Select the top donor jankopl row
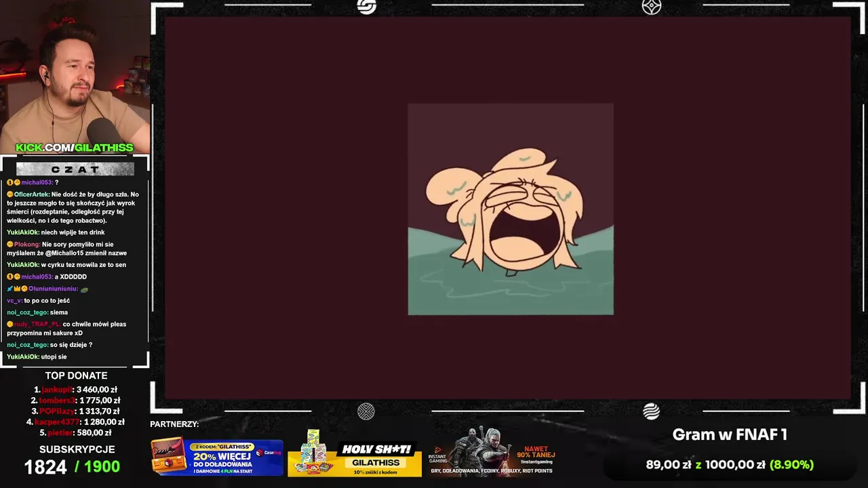This screenshot has height=488, width=868. pos(75,390)
